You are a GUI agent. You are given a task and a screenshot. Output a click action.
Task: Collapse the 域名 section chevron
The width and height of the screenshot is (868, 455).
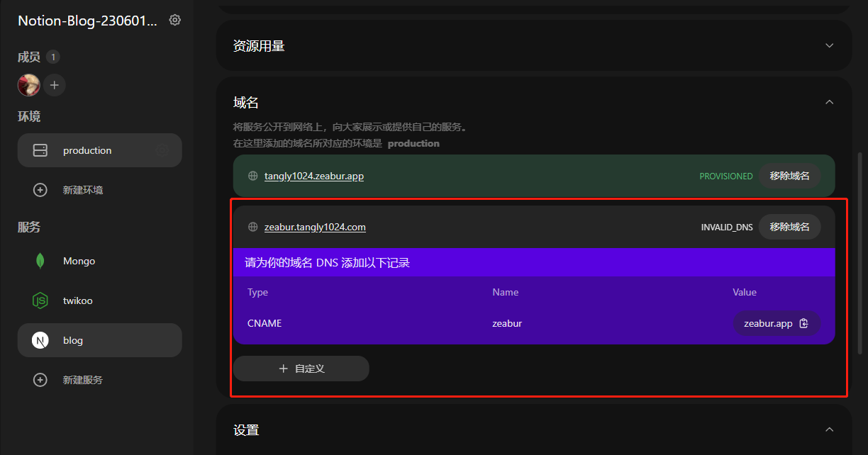830,103
